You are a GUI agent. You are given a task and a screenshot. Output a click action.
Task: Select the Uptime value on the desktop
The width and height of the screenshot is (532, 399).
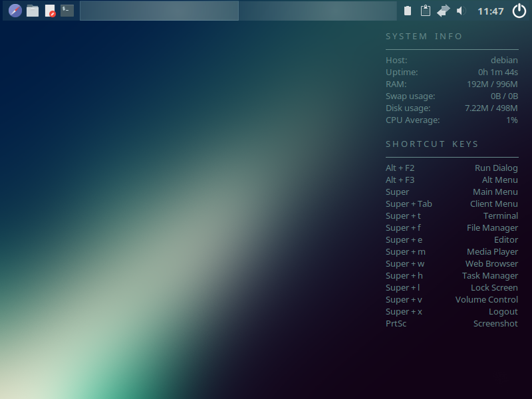(497, 72)
